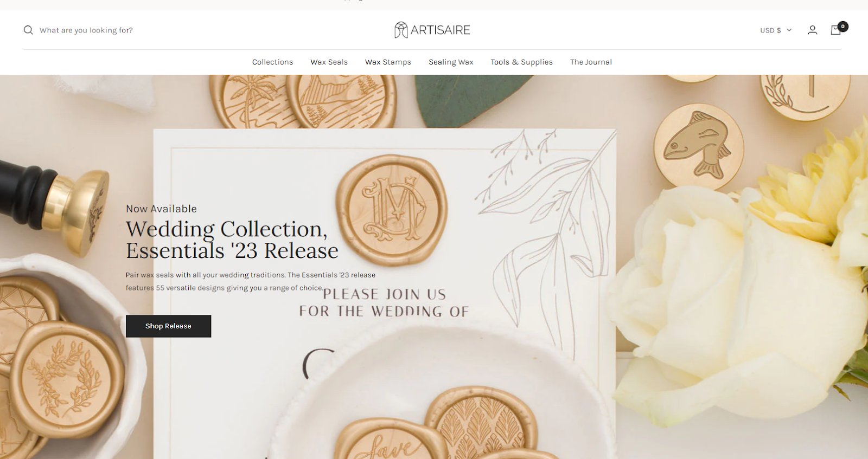Open the Sealing Wax menu
868x459 pixels.
(451, 62)
